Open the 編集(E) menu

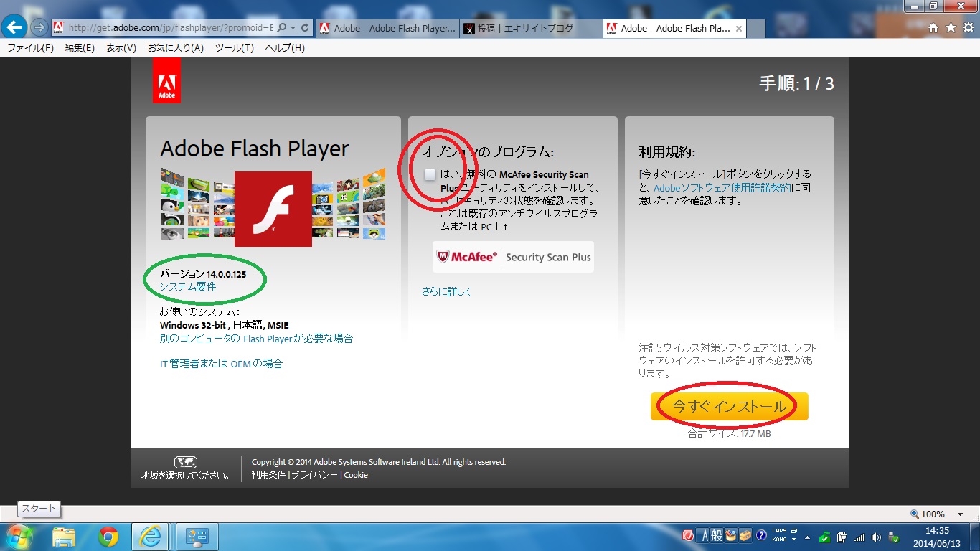80,48
